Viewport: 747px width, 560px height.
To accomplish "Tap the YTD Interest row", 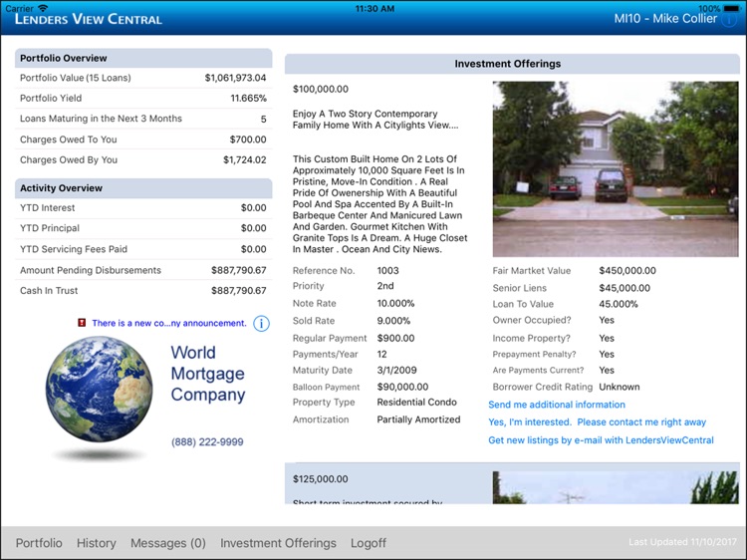I will [x=142, y=208].
